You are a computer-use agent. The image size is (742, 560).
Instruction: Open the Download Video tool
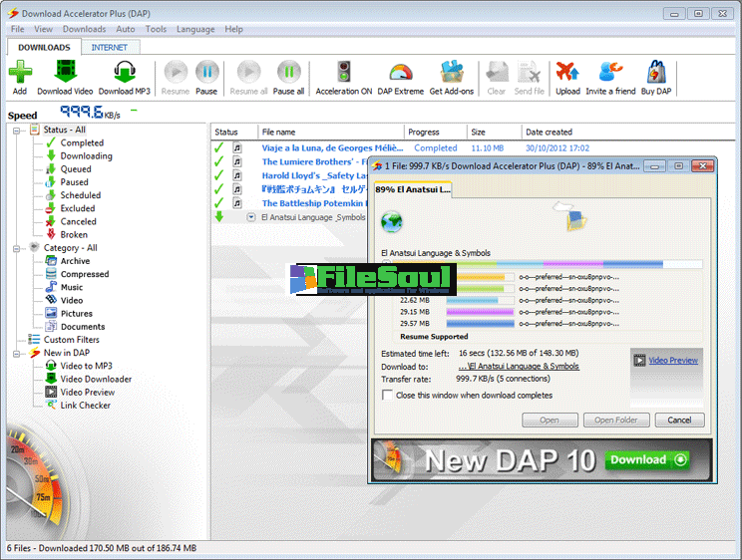point(65,74)
